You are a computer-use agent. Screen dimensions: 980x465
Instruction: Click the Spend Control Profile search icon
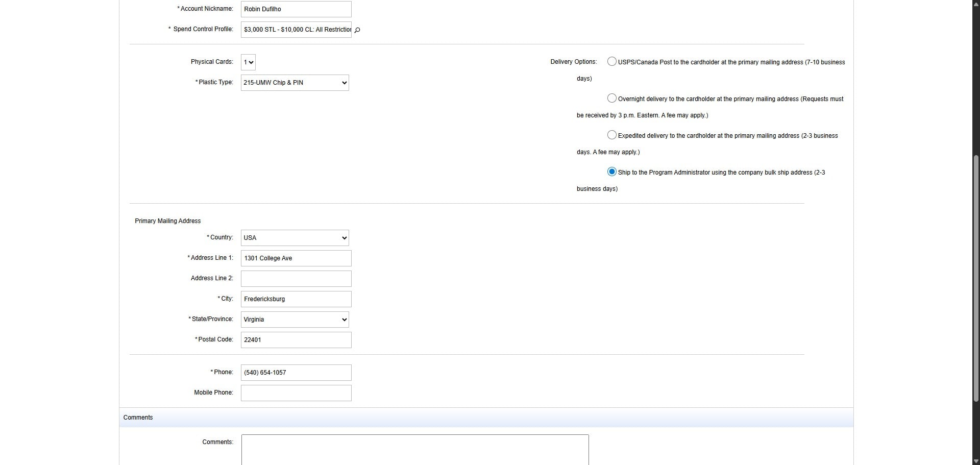click(x=357, y=30)
